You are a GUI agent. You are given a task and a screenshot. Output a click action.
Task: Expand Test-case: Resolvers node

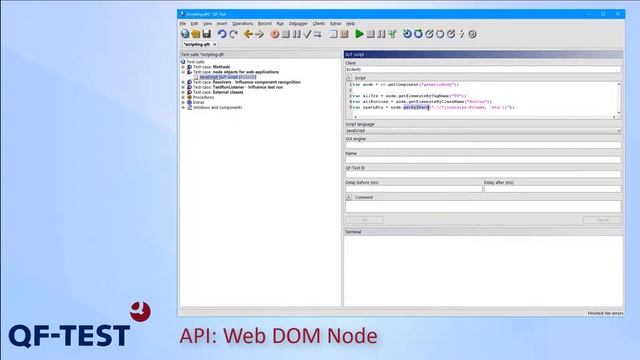point(183,82)
